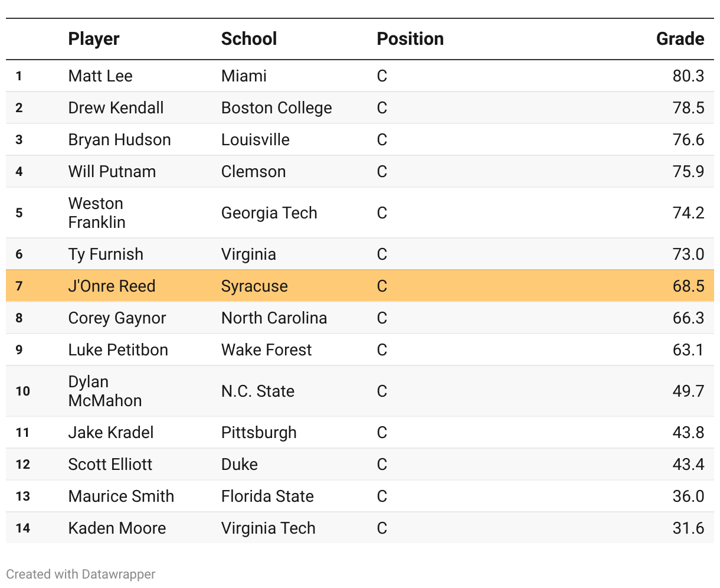Click the Player column header
The height and width of the screenshot is (588, 720).
click(94, 39)
